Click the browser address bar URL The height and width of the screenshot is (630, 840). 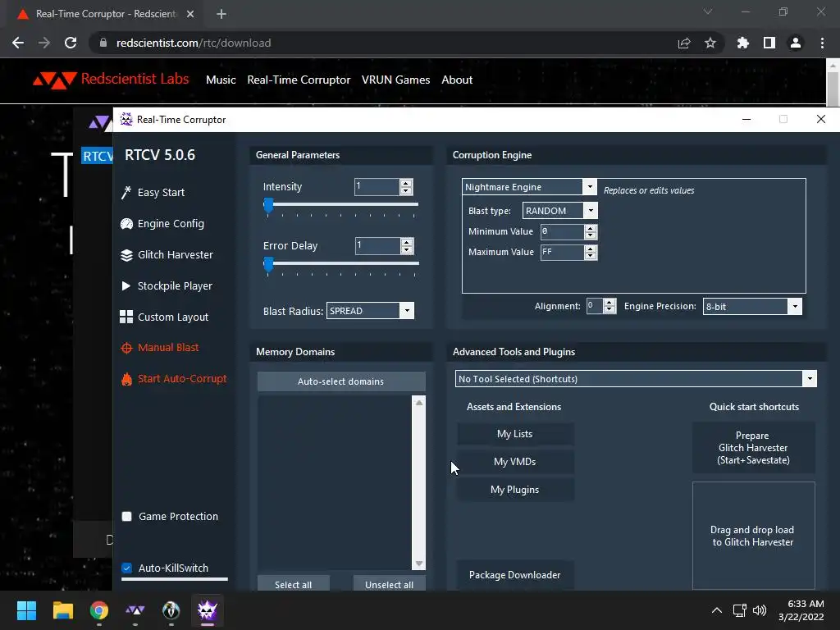click(194, 43)
